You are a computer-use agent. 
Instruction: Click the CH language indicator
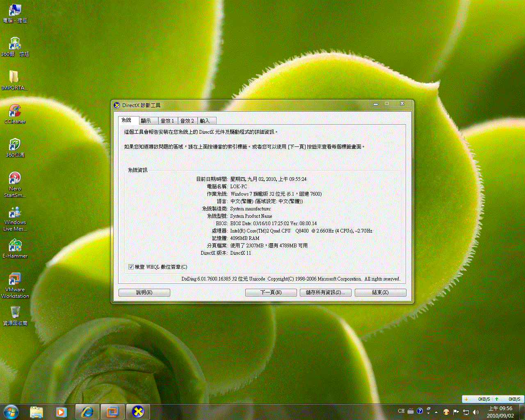tap(401, 411)
